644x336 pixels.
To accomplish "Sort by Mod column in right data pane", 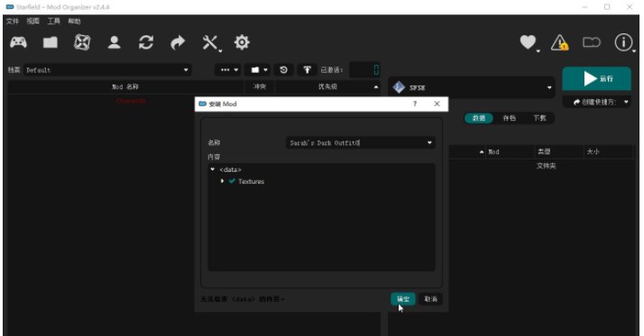I will (510, 152).
